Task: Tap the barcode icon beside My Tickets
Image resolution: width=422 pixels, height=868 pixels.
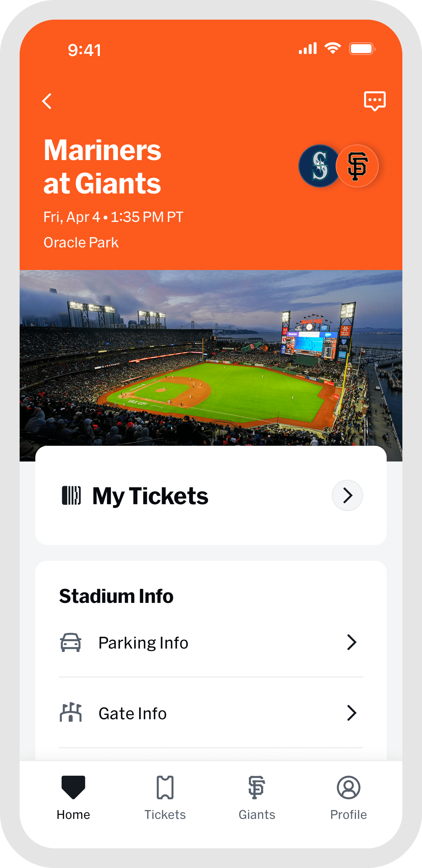Action: 71,495
